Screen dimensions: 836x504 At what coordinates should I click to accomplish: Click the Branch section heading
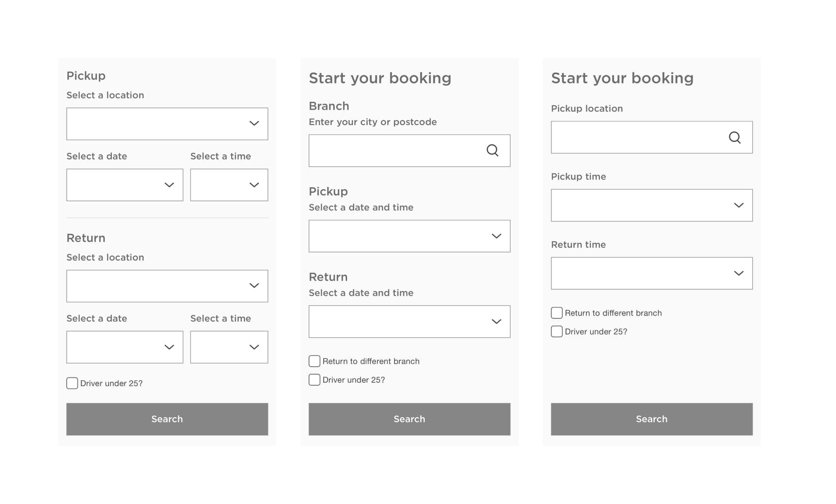coord(329,106)
